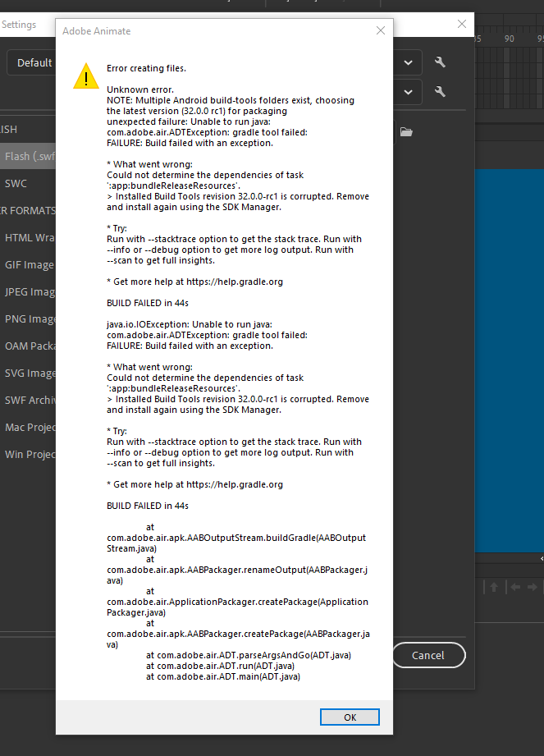Select SVG Image format

(x=28, y=373)
